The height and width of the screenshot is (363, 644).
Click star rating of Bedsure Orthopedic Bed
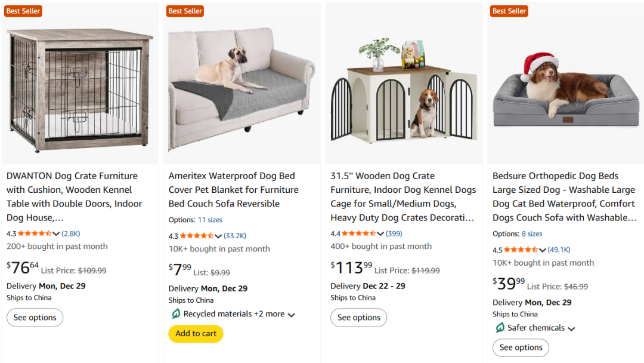(x=521, y=250)
